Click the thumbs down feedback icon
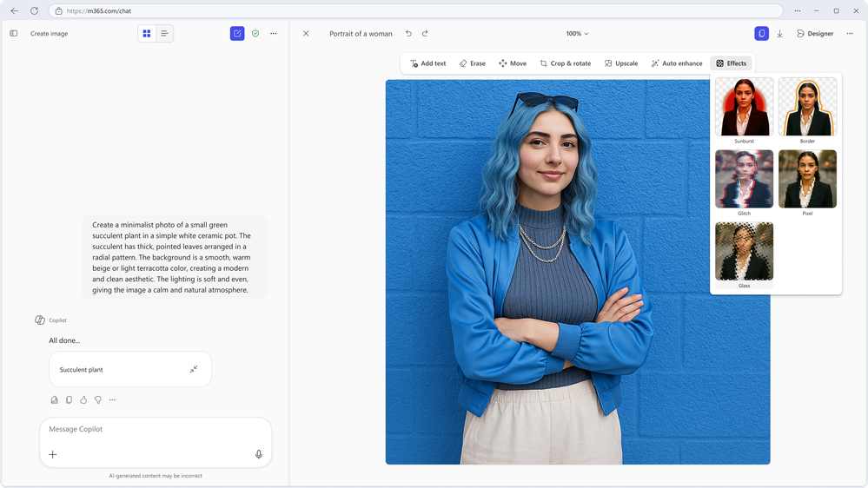Screen dimensions: 868x488 (x=98, y=400)
